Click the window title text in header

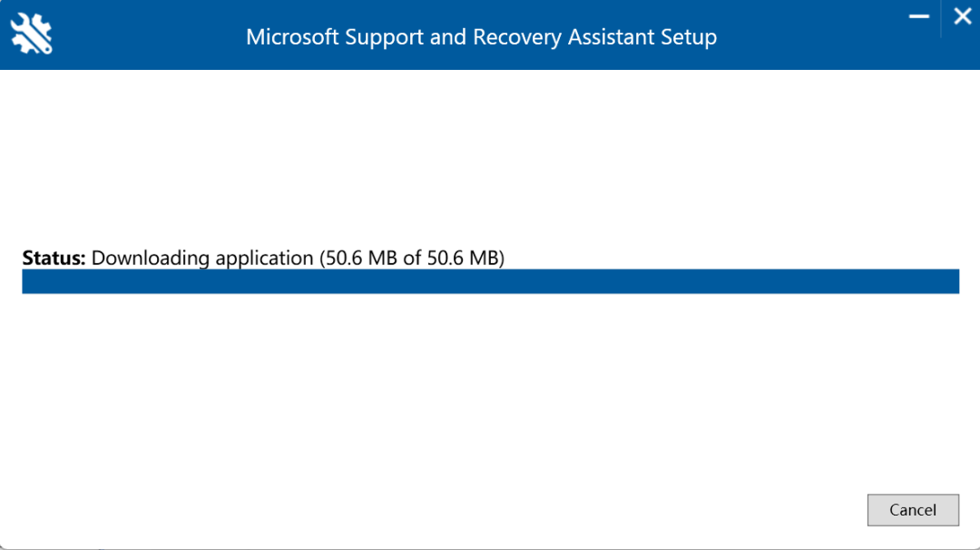click(481, 37)
